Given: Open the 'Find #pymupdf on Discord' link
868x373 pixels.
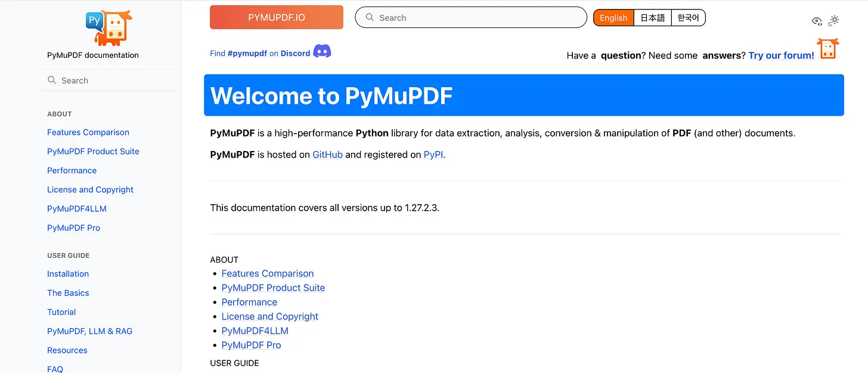Looking at the screenshot, I should click(x=260, y=53).
